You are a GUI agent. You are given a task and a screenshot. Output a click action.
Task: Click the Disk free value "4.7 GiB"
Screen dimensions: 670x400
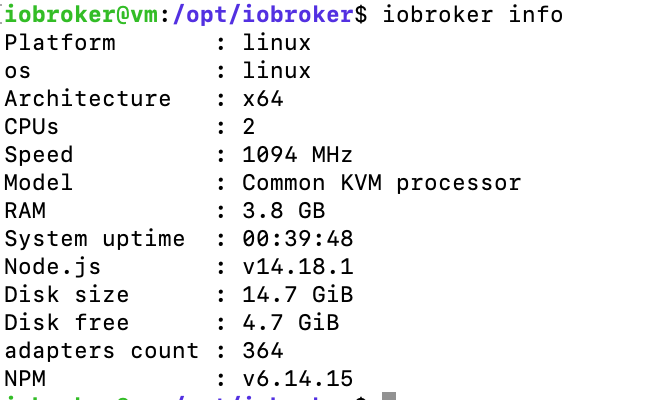290,323
